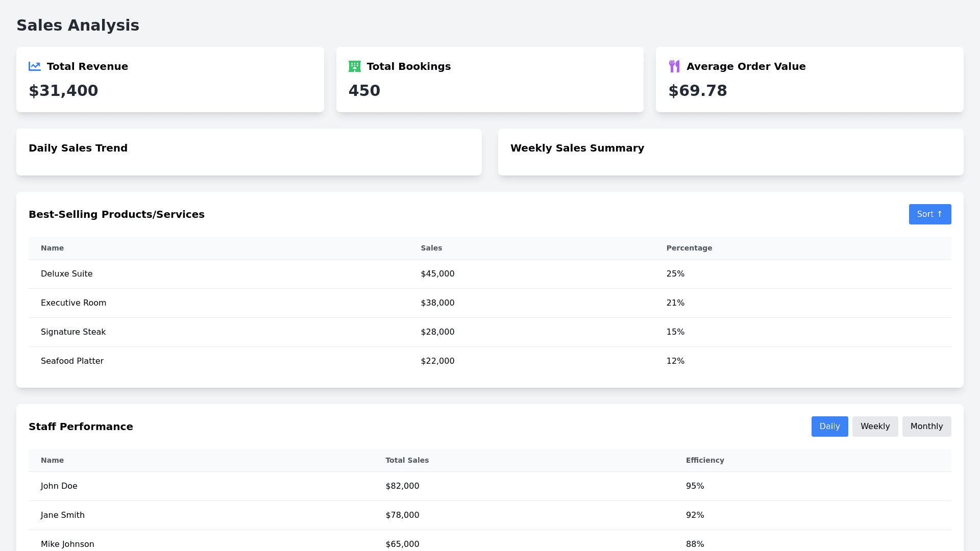Viewport: 980px width, 551px height.
Task: Click the Total Sales column header
Action: (x=407, y=460)
